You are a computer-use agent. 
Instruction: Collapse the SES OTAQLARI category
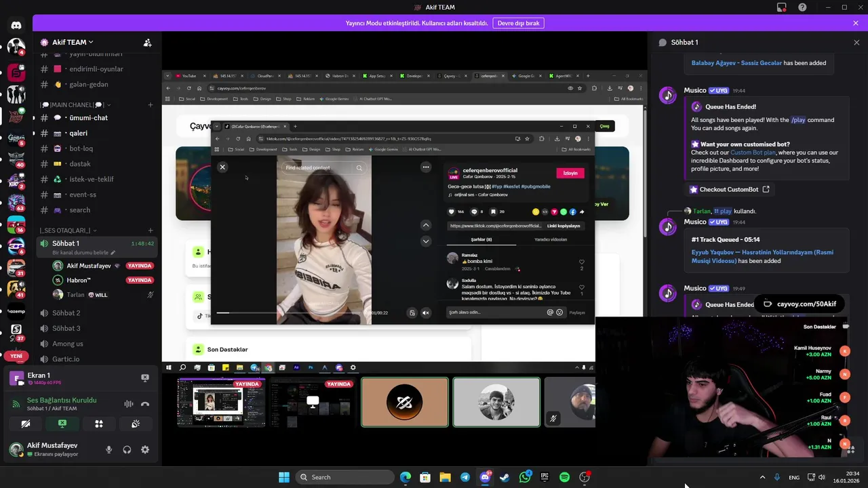coord(69,230)
